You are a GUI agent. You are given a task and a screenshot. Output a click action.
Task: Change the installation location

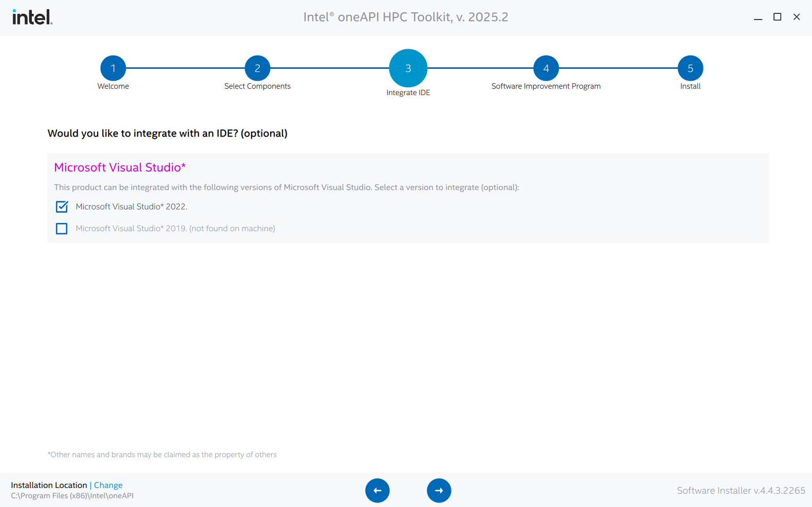(x=108, y=485)
